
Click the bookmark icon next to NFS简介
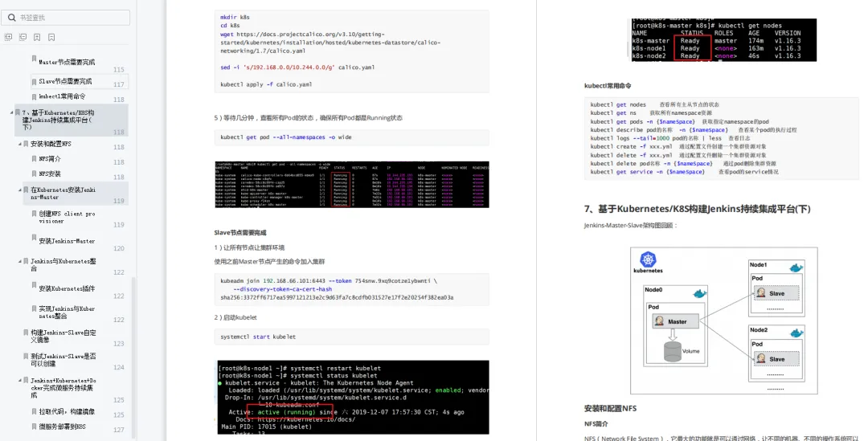coord(34,159)
